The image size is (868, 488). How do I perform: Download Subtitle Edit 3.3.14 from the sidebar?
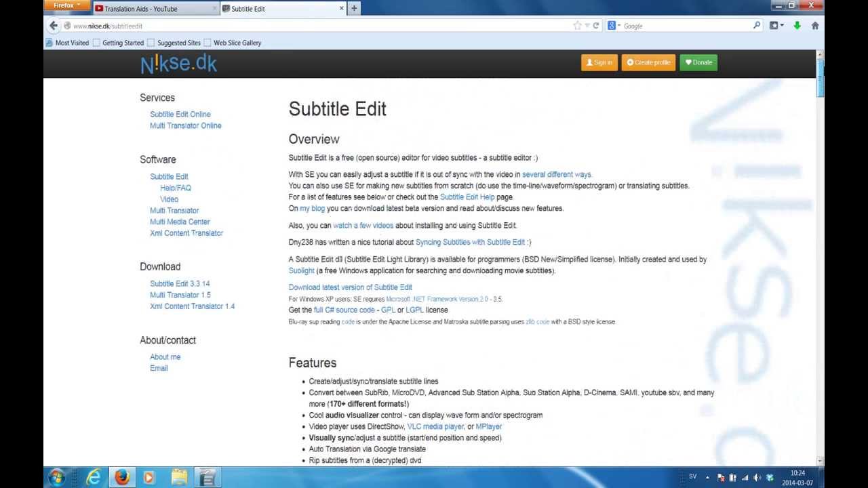click(180, 284)
